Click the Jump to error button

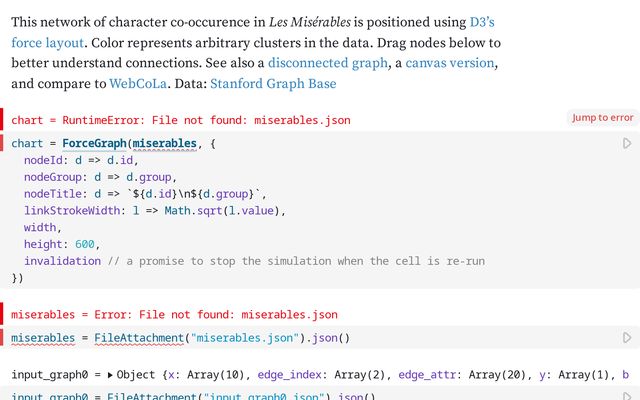[602, 118]
